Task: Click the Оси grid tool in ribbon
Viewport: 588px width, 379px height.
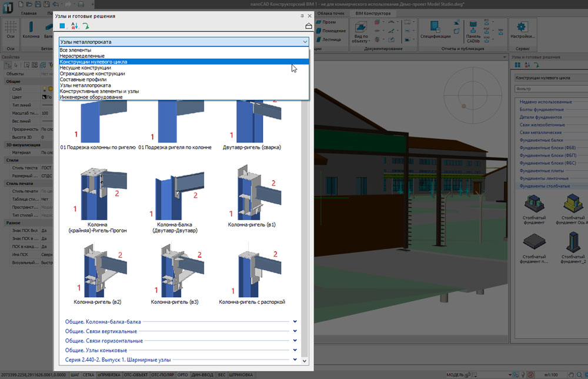Action: [11, 29]
